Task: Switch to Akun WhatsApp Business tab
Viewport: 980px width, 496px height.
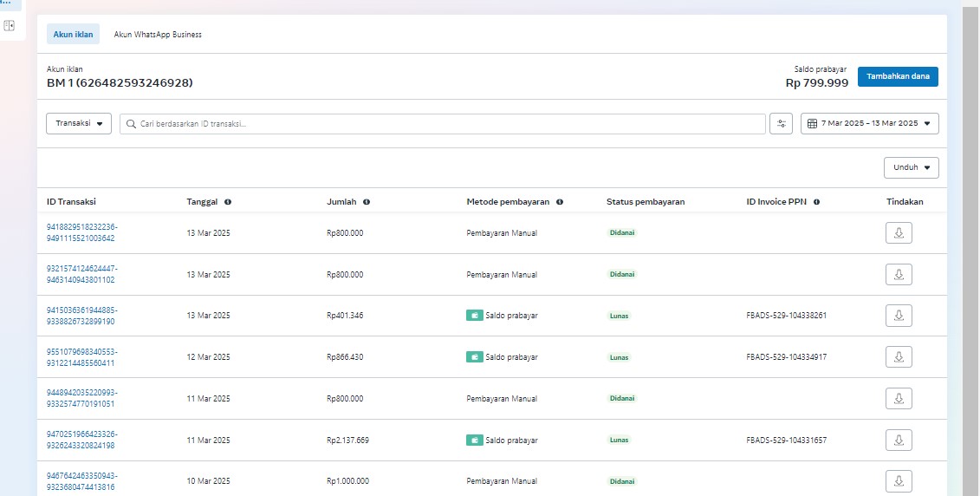Action: [x=158, y=35]
